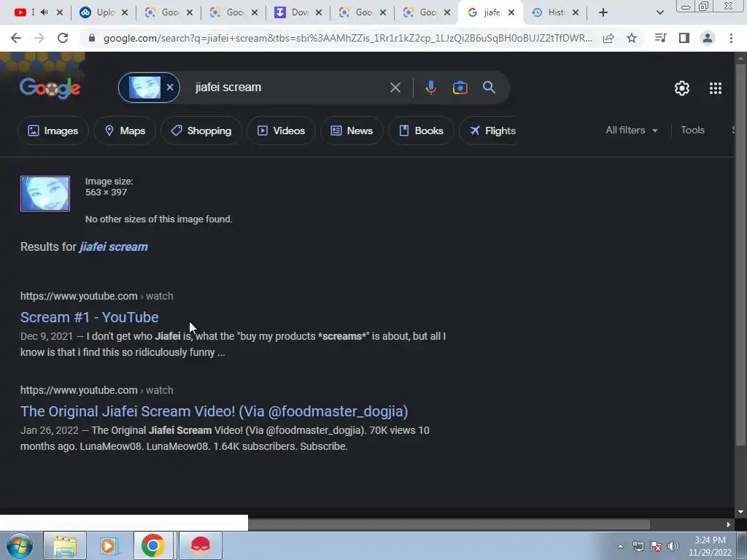Open The Original Jiafei Scream Video result
Screen dimensions: 747x560
coord(214,411)
